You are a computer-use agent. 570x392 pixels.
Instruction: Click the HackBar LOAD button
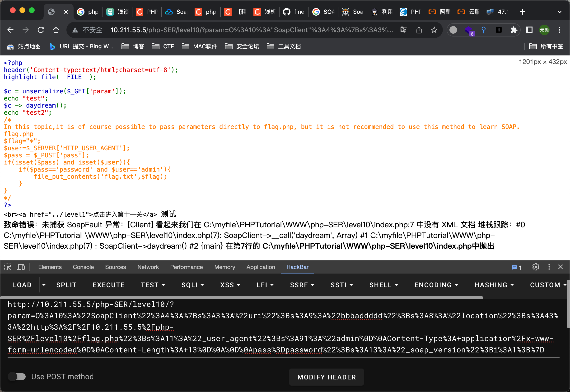pyautogui.click(x=22, y=285)
